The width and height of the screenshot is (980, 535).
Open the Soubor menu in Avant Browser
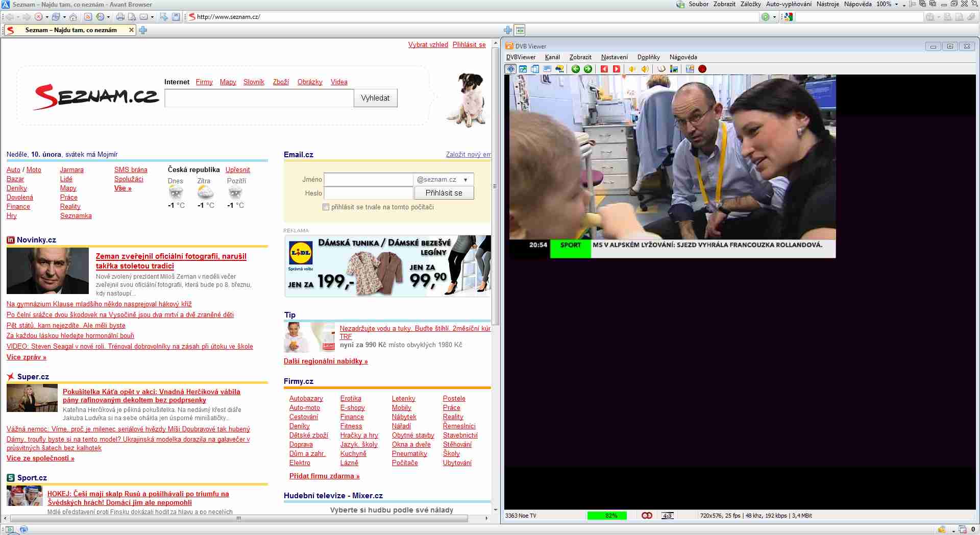click(698, 4)
